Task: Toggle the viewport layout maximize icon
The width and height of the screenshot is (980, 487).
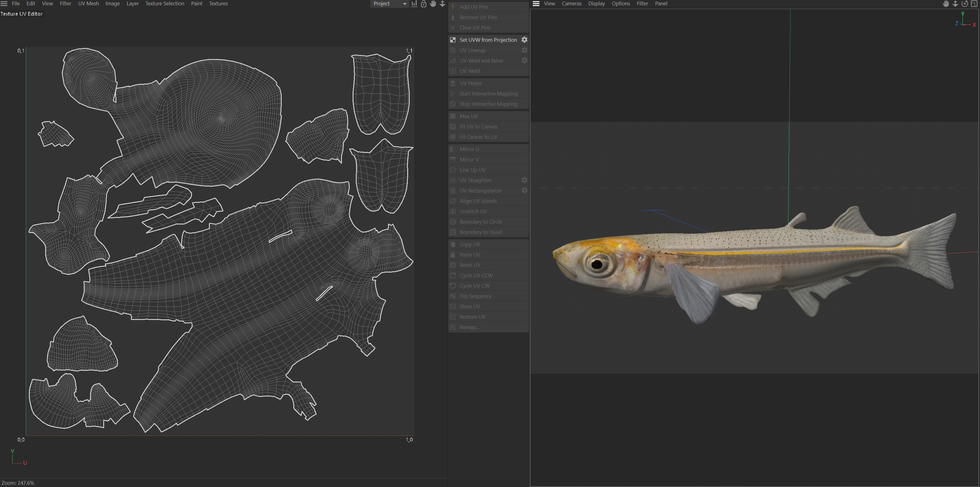Action: pyautogui.click(x=974, y=4)
